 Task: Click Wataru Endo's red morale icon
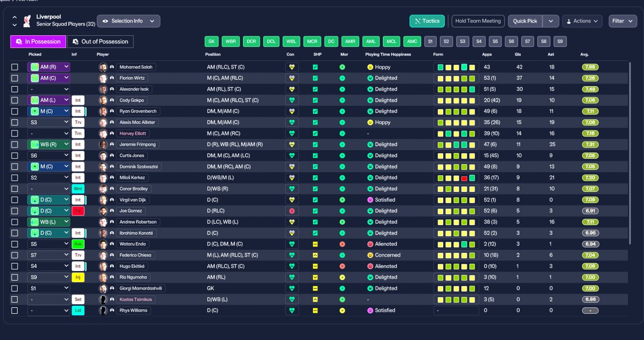click(342, 244)
